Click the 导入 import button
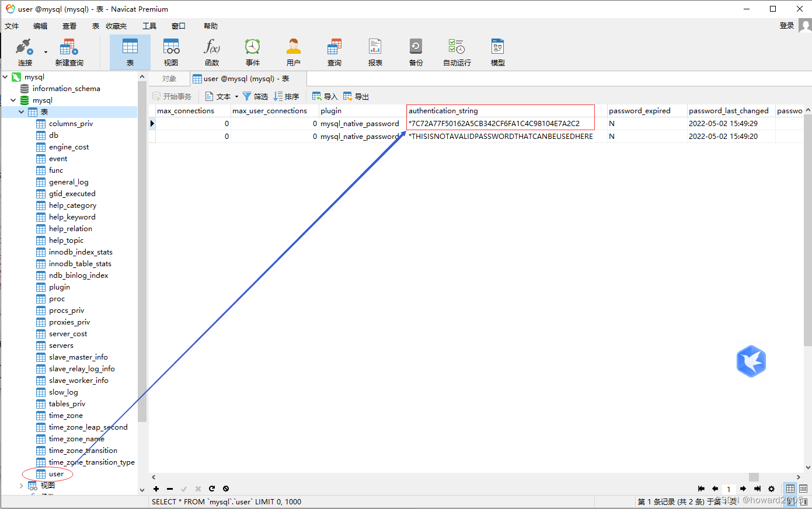 pyautogui.click(x=325, y=96)
